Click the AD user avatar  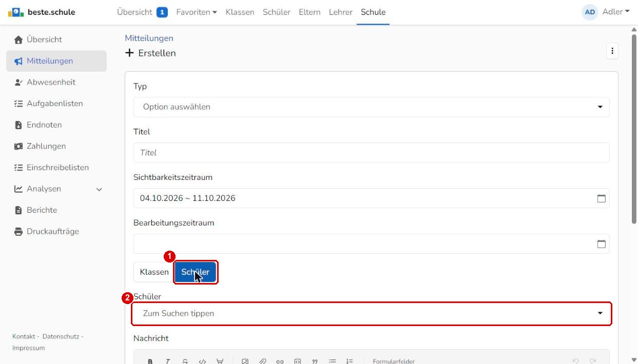point(590,12)
